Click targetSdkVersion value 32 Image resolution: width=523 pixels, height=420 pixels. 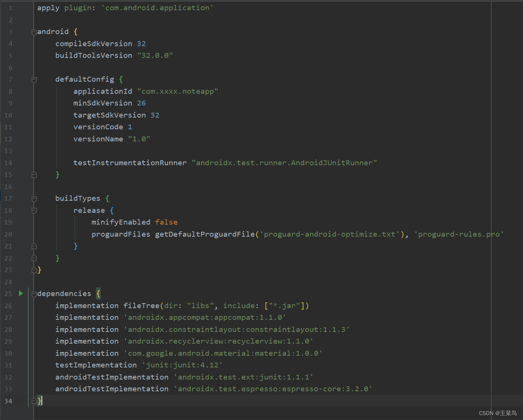[x=155, y=115]
